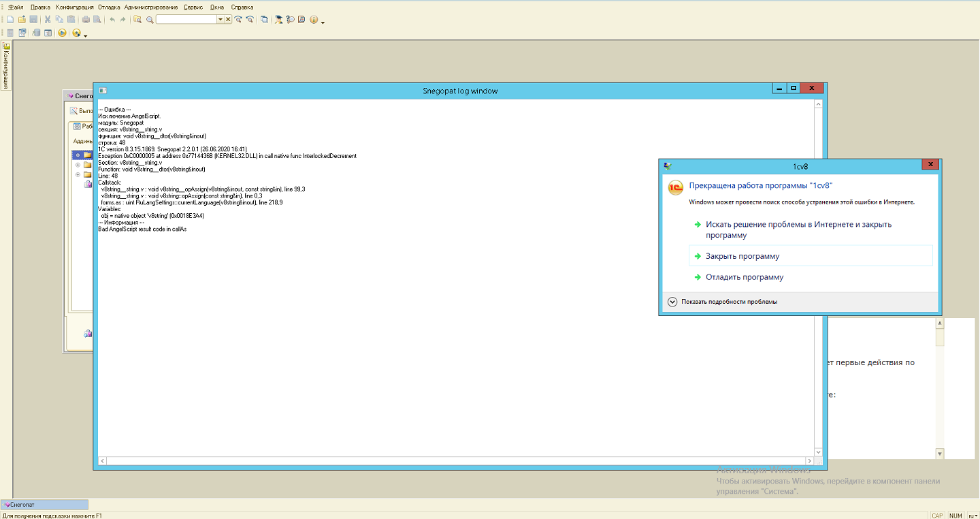Open configuration icon on second toolbar row
Image resolution: width=980 pixels, height=519 pixels.
tap(10, 33)
